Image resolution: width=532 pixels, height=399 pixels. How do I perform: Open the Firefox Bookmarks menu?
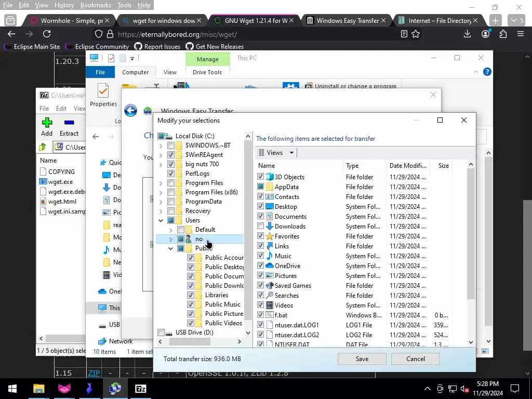pos(96,5)
